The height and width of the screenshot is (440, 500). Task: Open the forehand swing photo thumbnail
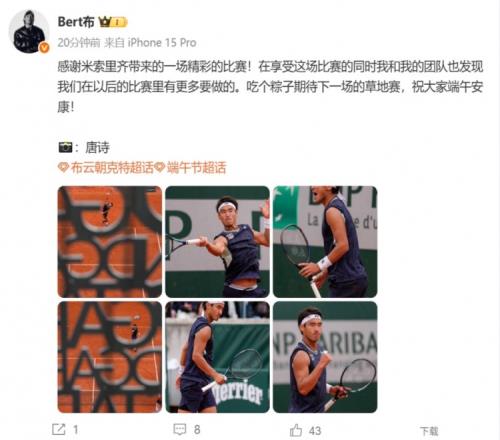pos(217,242)
